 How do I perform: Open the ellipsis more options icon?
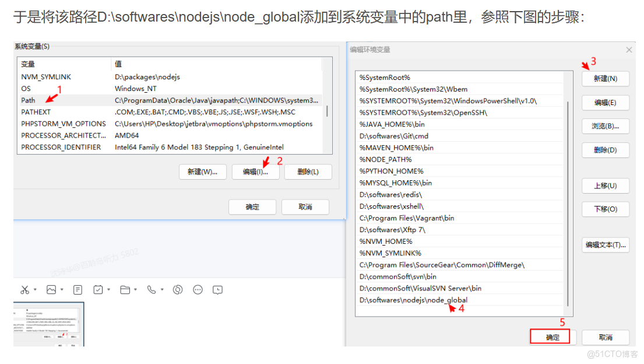[198, 289]
